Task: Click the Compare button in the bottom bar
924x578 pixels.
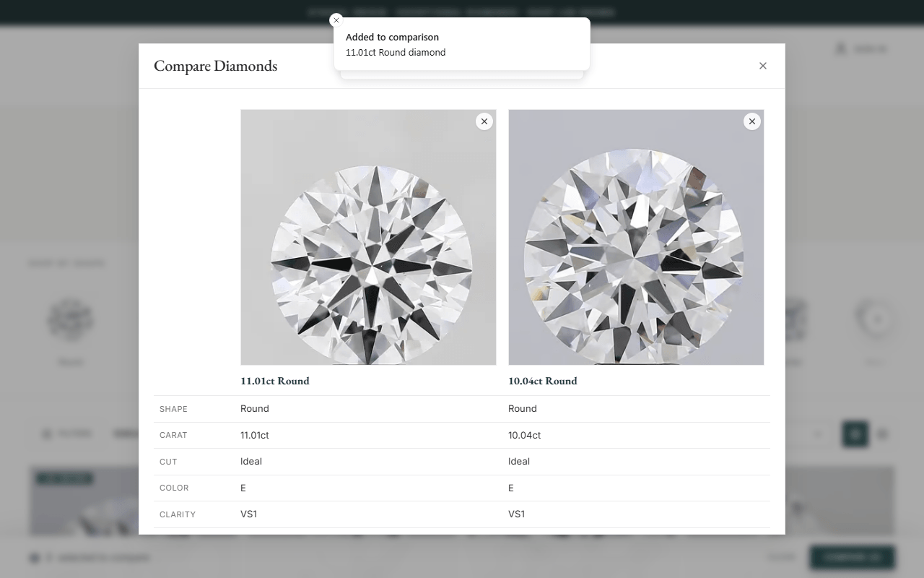Action: tap(853, 558)
